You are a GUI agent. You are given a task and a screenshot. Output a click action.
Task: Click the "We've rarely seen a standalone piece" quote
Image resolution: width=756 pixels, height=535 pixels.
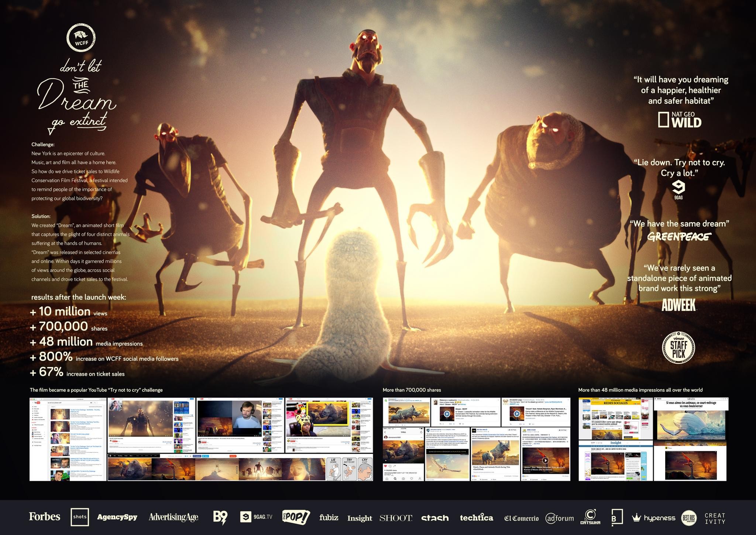(x=679, y=278)
